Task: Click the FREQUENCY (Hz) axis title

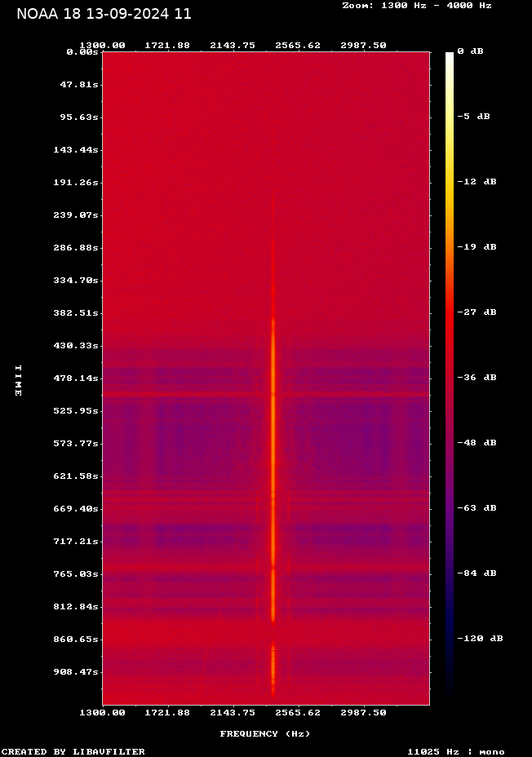Action: [x=265, y=734]
